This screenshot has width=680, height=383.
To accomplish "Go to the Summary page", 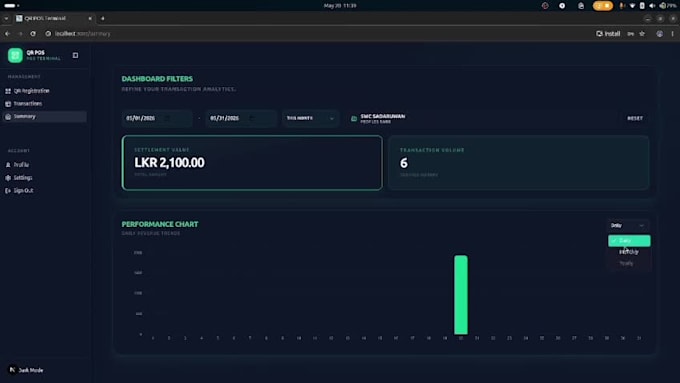I will (45, 117).
